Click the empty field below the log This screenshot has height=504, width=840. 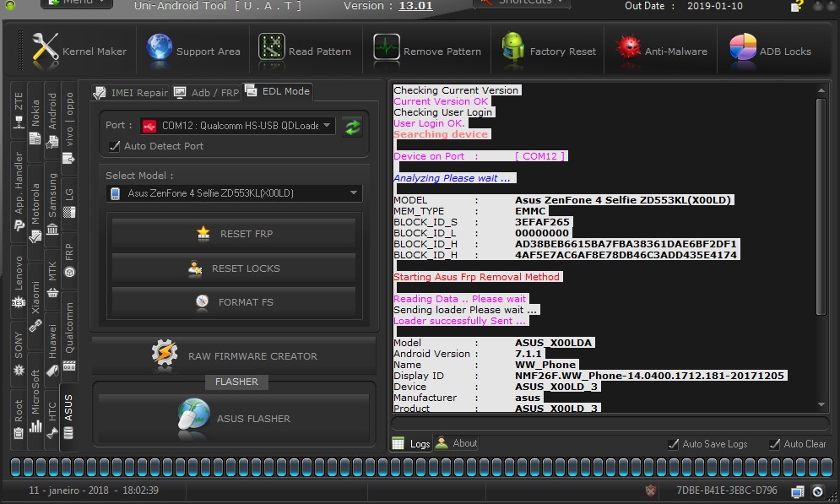coord(610,423)
